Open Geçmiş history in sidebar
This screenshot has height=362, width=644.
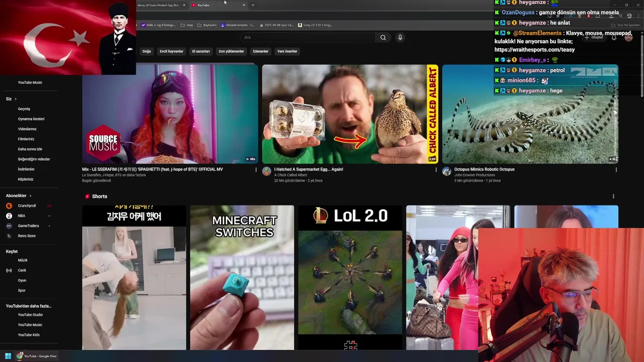click(x=24, y=109)
